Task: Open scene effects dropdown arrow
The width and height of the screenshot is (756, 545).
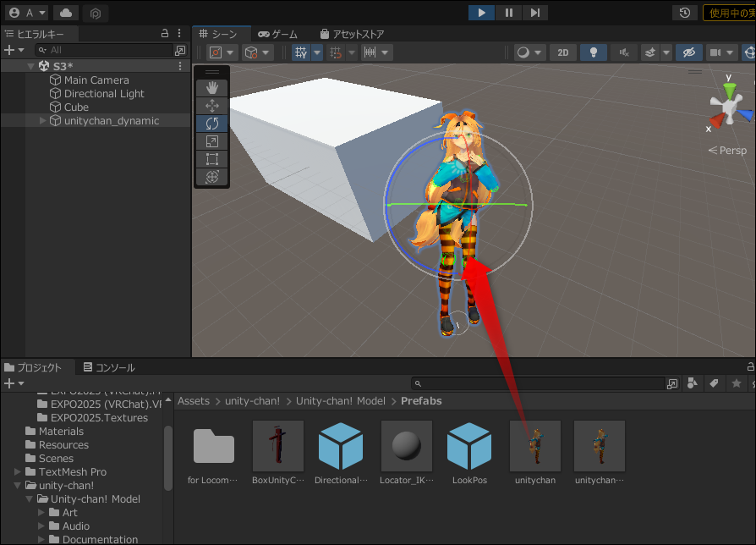Action: 666,52
